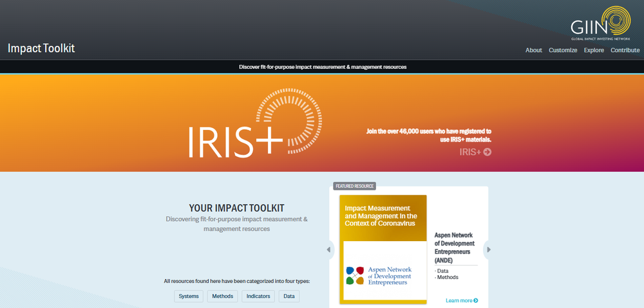The image size is (644, 308).
Task: Click the GIIN logo
Action: click(x=601, y=23)
